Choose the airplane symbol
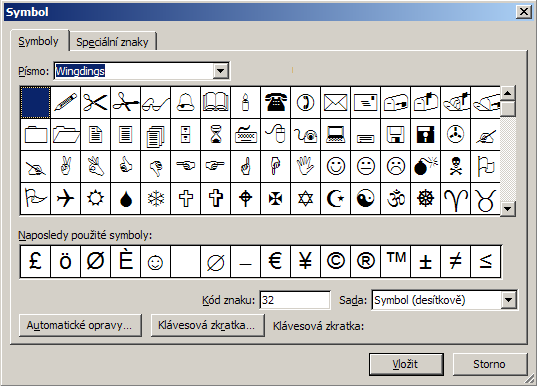This screenshot has height=386, width=537. pyautogui.click(x=65, y=199)
